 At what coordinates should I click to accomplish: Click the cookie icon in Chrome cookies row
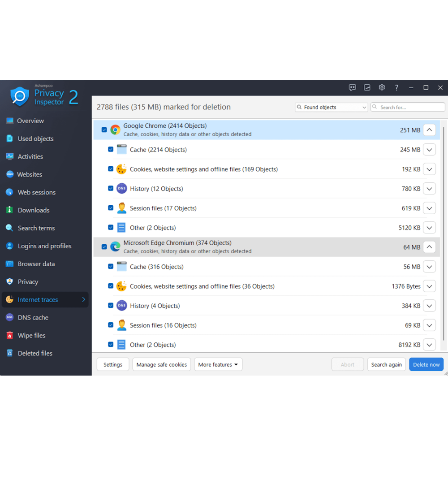(121, 169)
